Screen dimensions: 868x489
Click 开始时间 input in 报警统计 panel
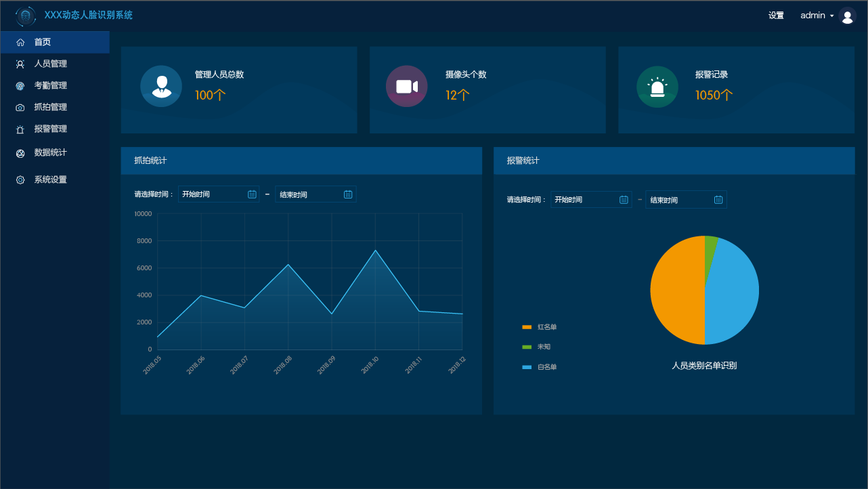coord(590,200)
